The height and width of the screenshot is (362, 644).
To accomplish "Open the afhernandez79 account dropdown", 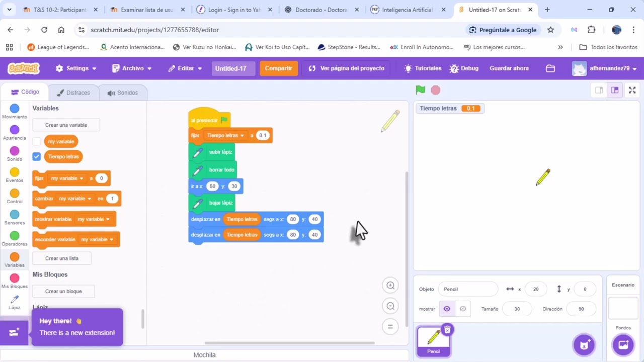I will pos(605,68).
